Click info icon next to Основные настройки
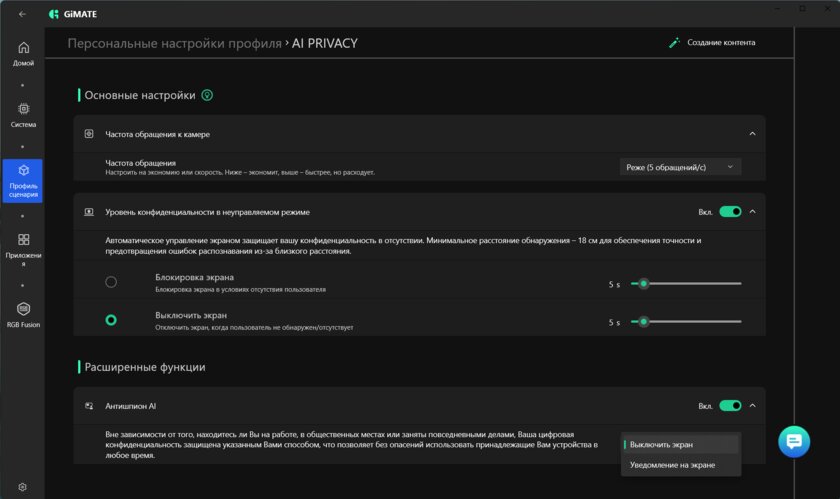This screenshot has width=840, height=499. coord(207,95)
